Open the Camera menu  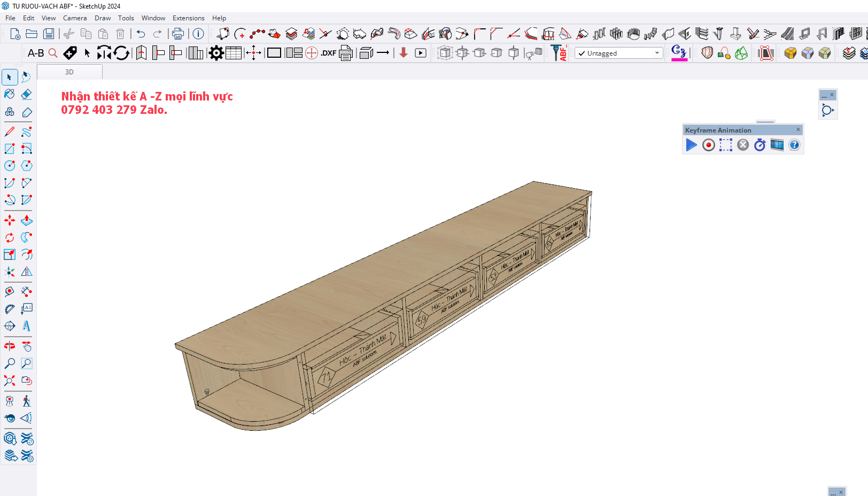75,18
